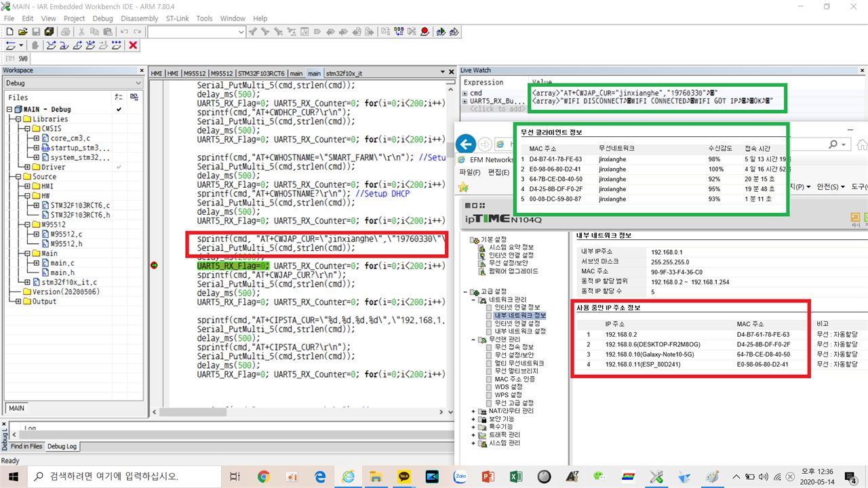Image resolution: width=868 pixels, height=488 pixels.
Task: Click the Step Over debug icon
Action: click(51, 45)
